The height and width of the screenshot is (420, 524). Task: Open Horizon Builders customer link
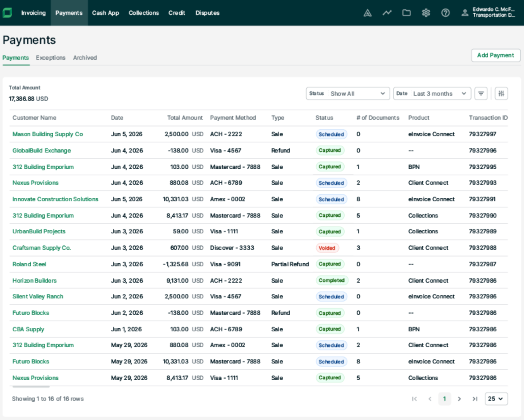(34, 281)
